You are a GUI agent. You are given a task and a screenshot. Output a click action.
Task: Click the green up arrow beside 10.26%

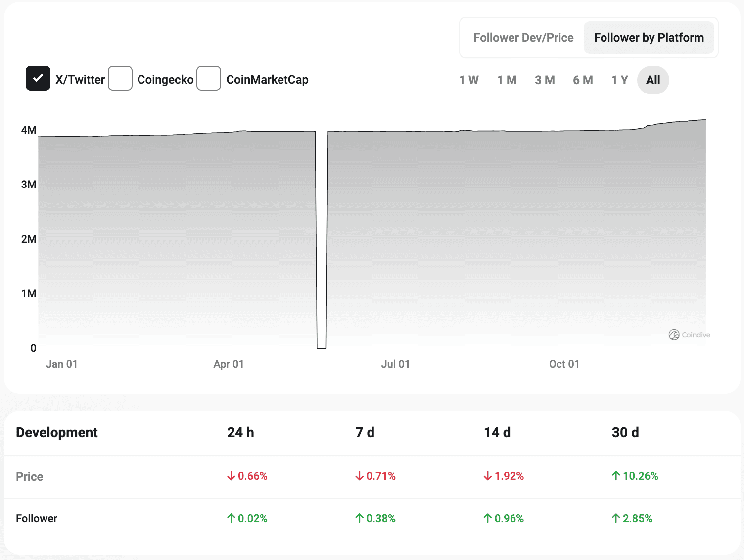[x=616, y=476]
